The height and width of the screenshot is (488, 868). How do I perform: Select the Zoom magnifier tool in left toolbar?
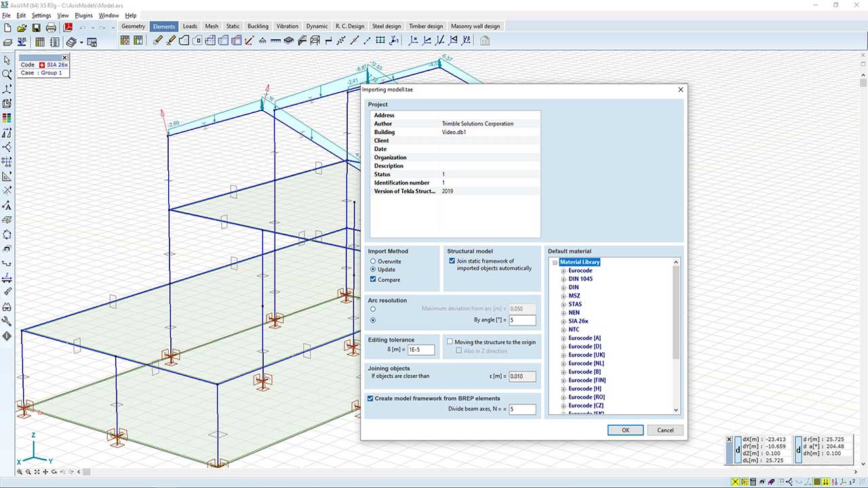7,75
